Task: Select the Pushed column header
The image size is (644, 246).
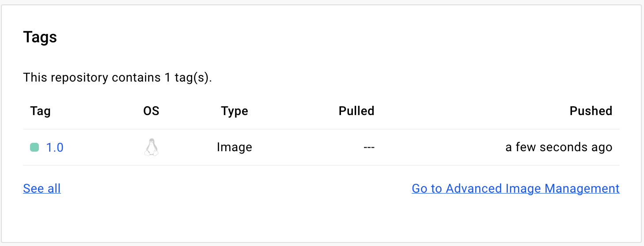Action: pyautogui.click(x=591, y=111)
